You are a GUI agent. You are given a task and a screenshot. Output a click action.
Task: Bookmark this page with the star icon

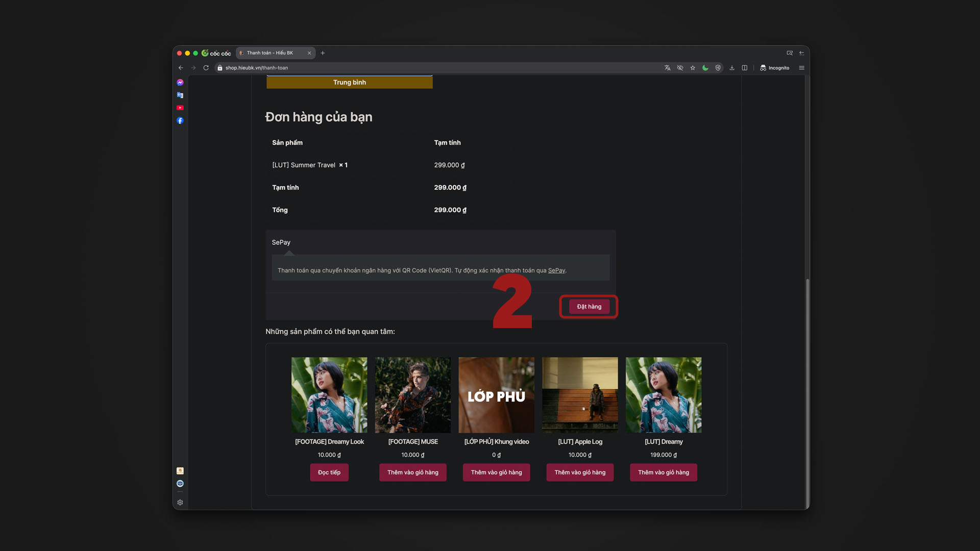pos(693,68)
